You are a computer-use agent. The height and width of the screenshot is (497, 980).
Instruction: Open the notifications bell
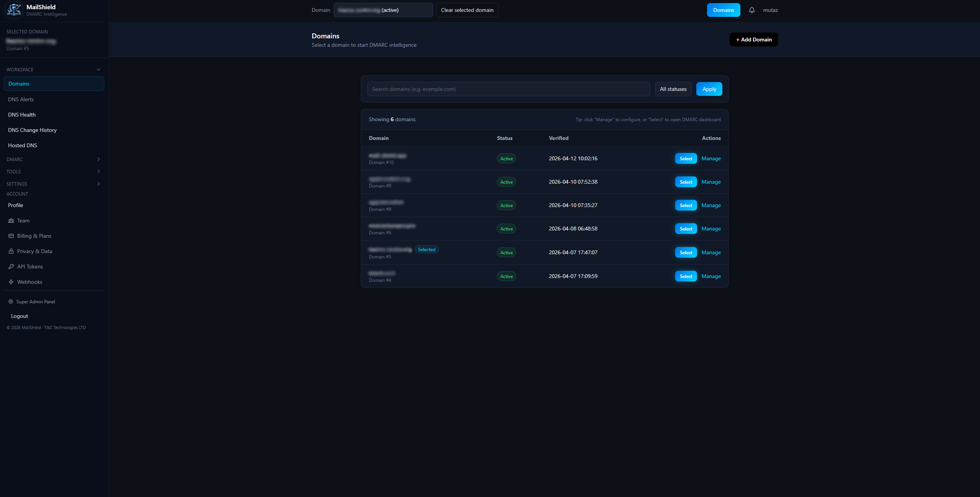[751, 10]
